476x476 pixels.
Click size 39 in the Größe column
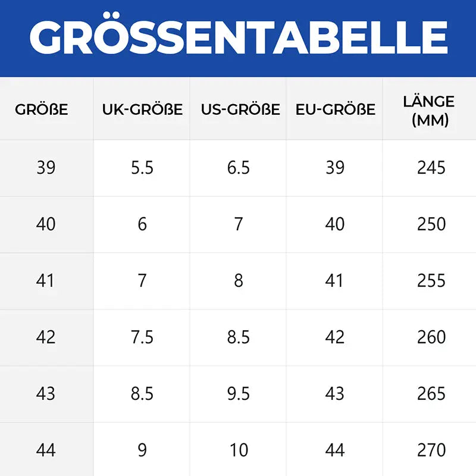pos(46,168)
